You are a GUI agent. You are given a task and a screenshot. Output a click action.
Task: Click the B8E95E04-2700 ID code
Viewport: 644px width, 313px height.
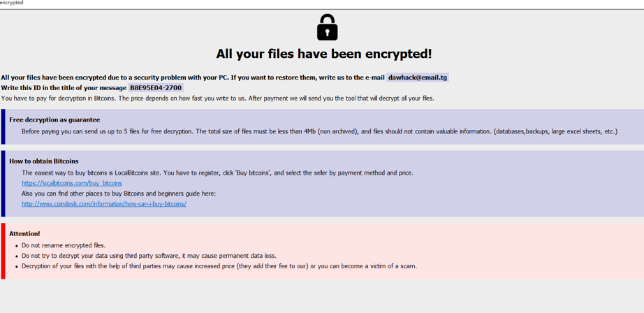pos(156,88)
